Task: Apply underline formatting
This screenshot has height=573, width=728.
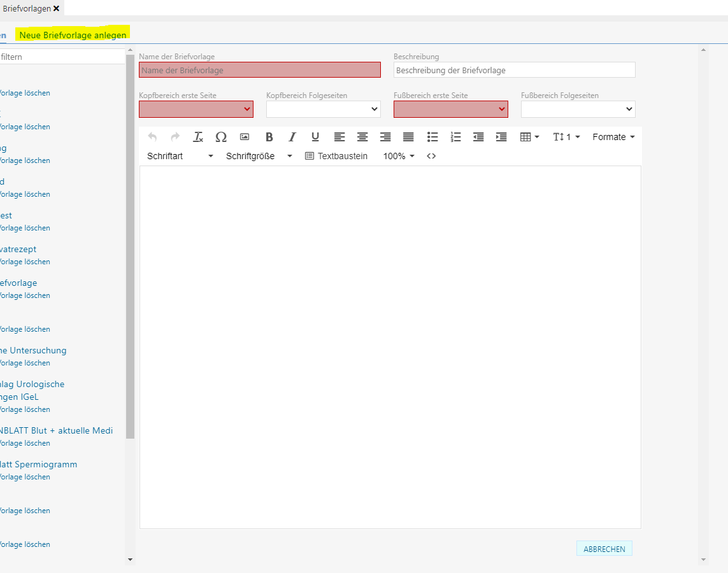Action: (x=315, y=137)
